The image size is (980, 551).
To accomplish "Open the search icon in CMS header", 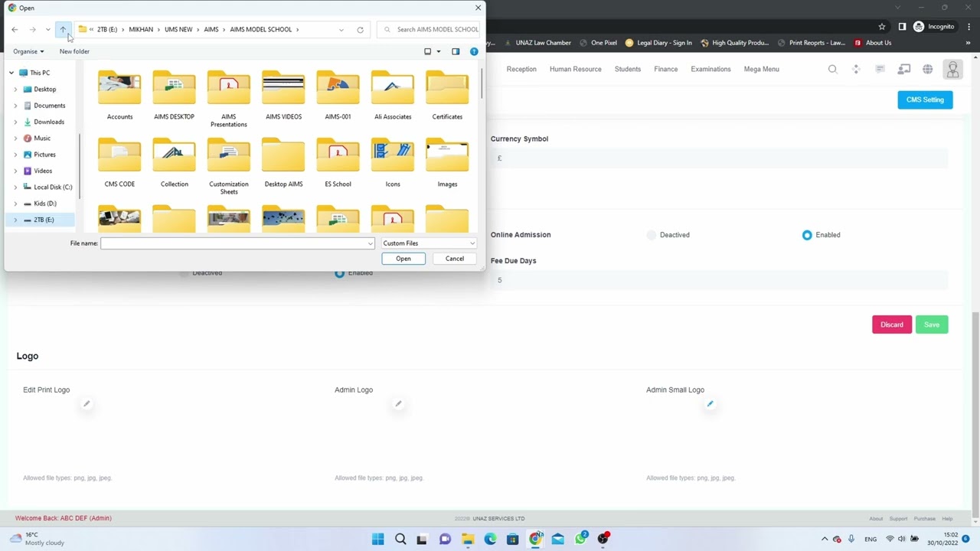I will pyautogui.click(x=832, y=69).
